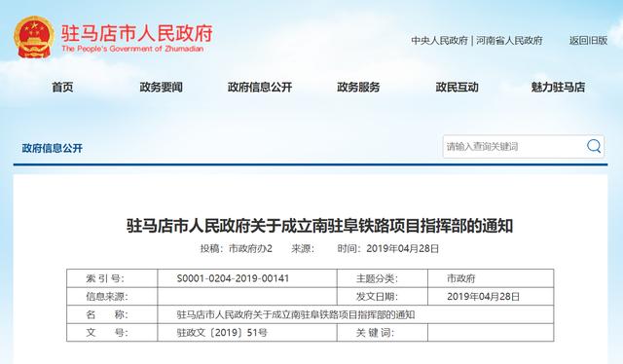Click the title text in the 名称 row
Image resolution: width=623 pixels, height=364 pixels.
[296, 314]
